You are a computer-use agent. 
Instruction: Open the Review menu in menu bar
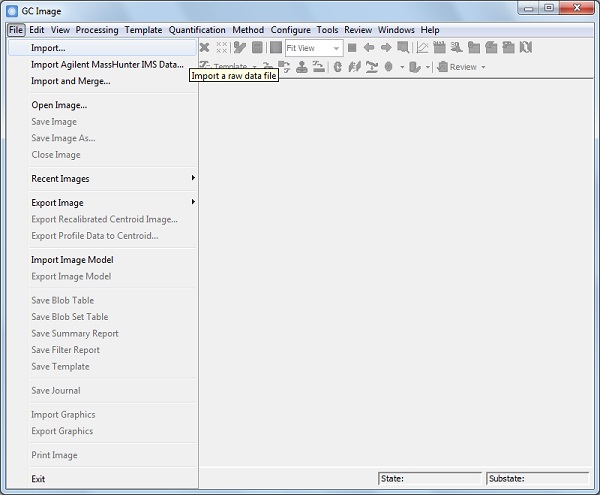tap(358, 30)
